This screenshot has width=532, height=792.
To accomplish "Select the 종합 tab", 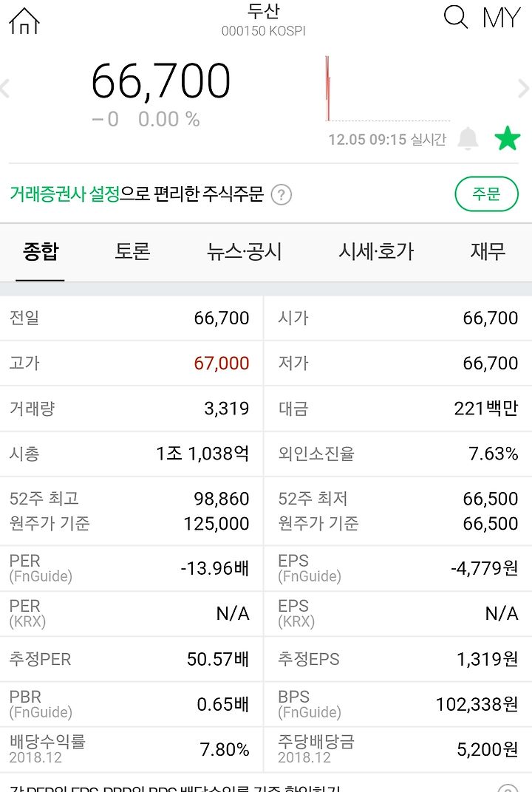I will (41, 251).
